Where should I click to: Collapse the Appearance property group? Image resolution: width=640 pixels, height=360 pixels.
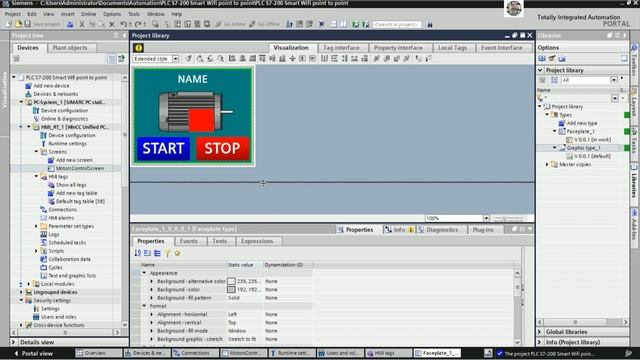coord(144,273)
